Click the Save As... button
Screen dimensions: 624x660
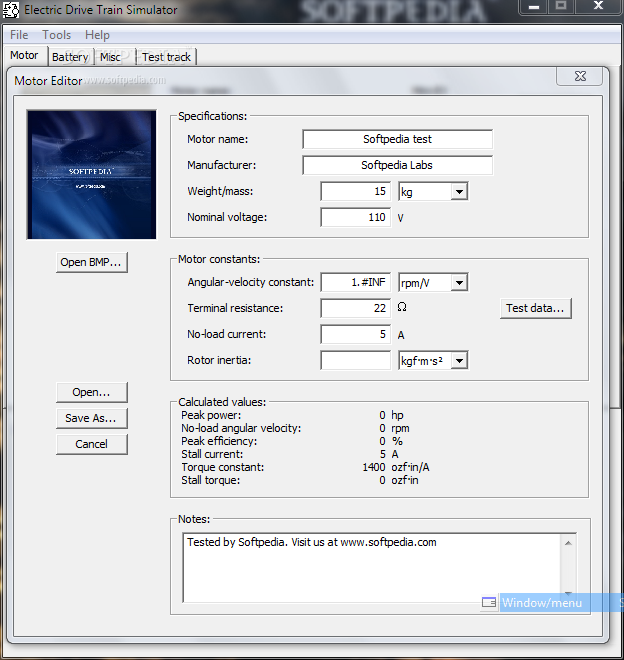tap(91, 418)
